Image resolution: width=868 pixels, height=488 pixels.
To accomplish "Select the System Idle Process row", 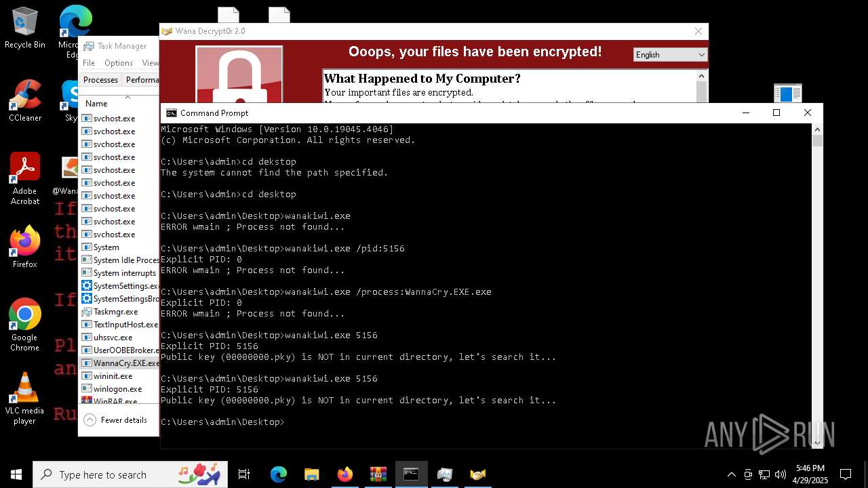I will [120, 260].
